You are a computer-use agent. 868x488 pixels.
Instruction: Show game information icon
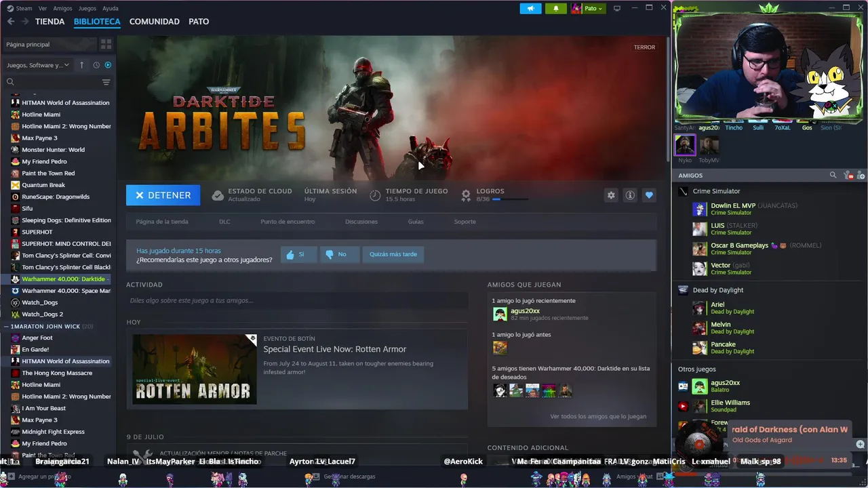coord(630,195)
